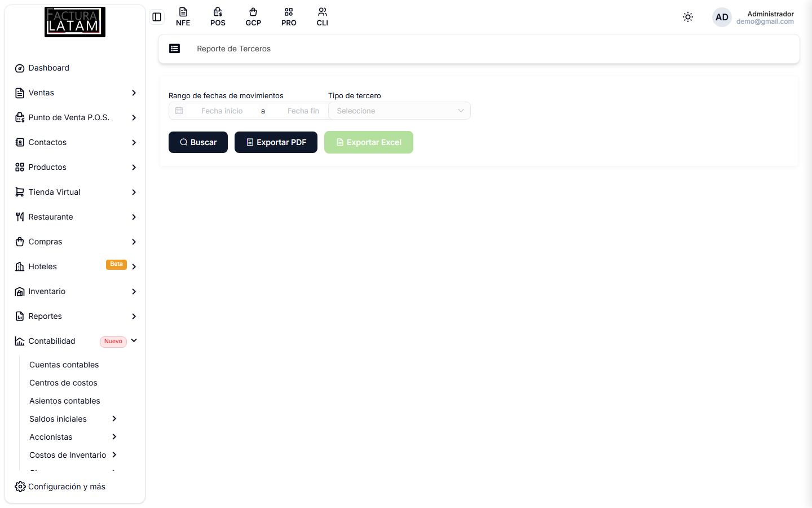The image size is (812, 508).
Task: Expand the Compras menu chevron
Action: point(134,242)
